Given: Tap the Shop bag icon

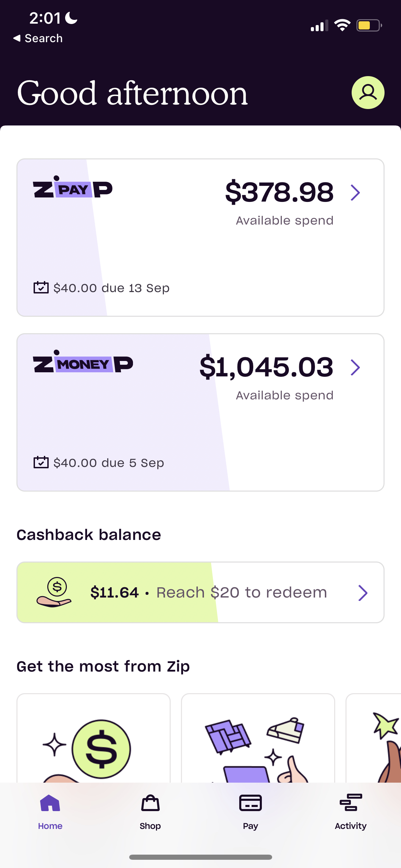Looking at the screenshot, I should 150,802.
